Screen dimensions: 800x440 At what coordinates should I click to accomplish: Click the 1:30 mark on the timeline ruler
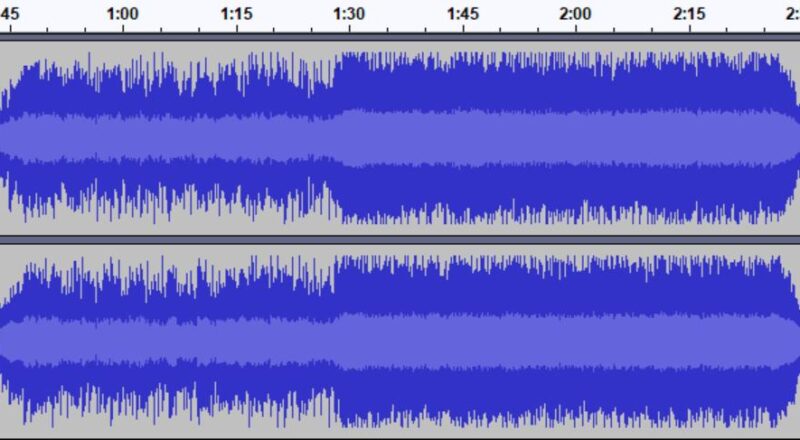coord(349,14)
